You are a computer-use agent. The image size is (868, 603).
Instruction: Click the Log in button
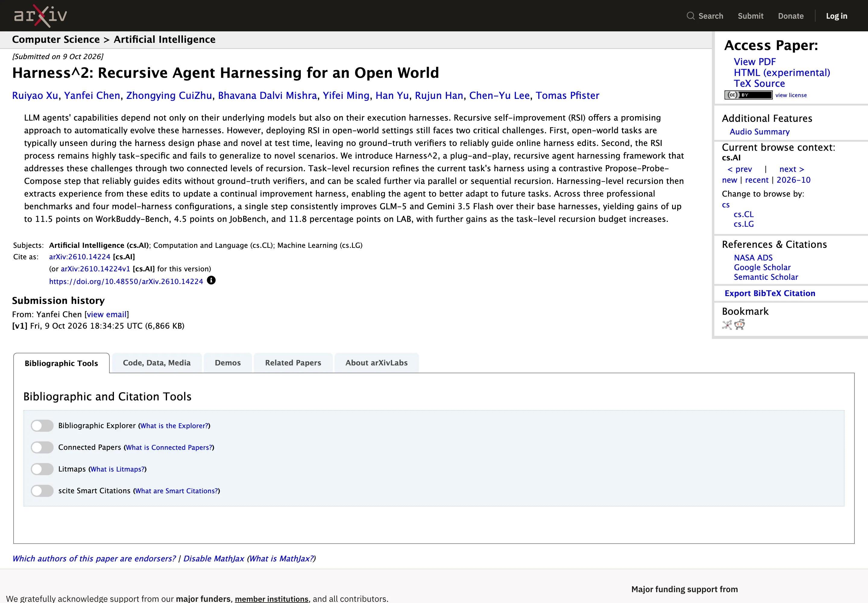click(837, 16)
